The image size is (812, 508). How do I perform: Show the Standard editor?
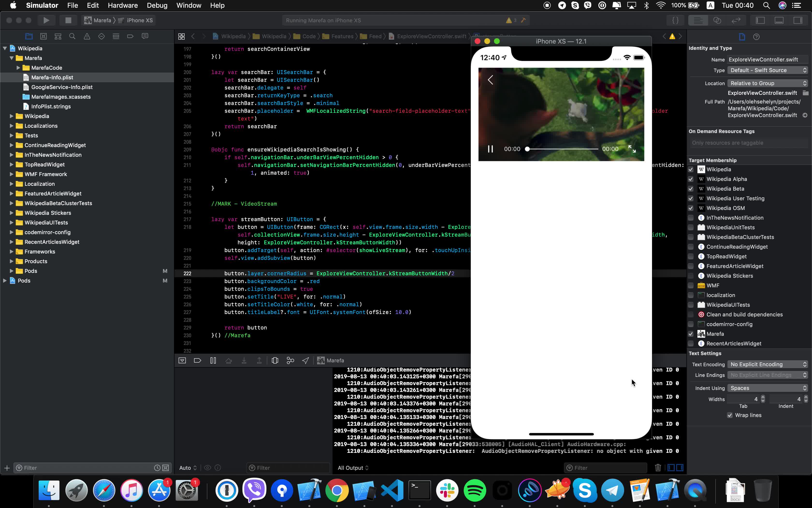pos(698,20)
